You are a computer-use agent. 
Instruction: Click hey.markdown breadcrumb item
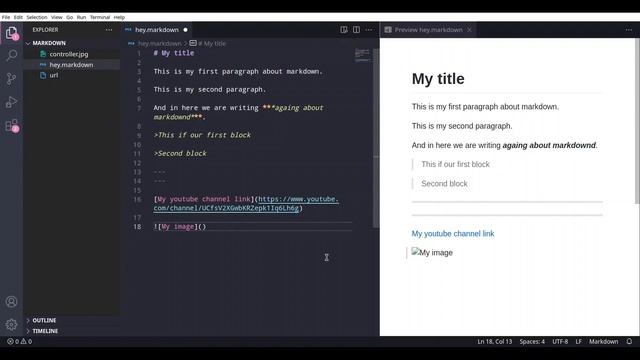160,43
